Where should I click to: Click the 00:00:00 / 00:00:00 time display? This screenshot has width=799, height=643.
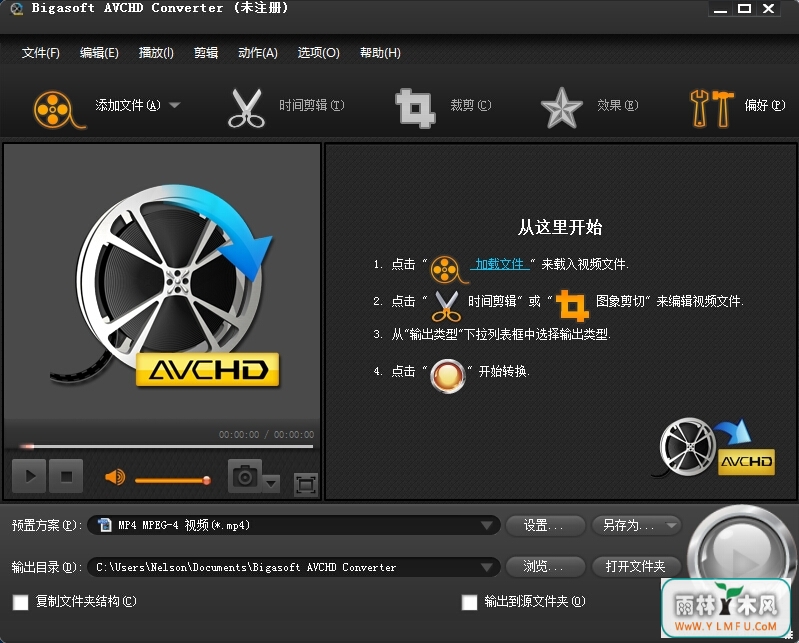[267, 434]
